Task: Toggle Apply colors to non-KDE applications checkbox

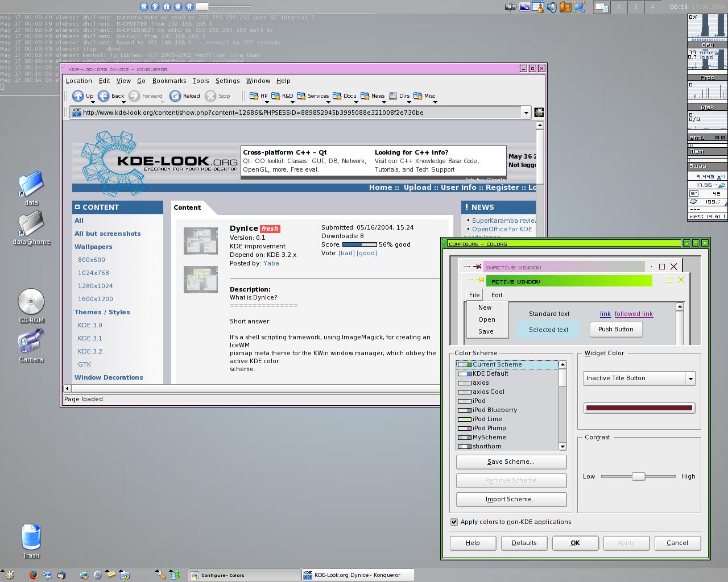Action: pos(454,522)
